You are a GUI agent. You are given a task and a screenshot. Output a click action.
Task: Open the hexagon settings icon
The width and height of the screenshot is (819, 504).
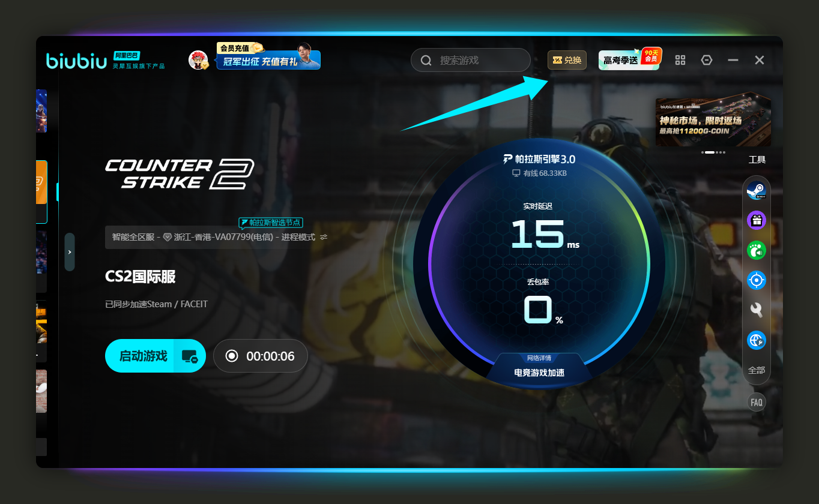(x=707, y=60)
